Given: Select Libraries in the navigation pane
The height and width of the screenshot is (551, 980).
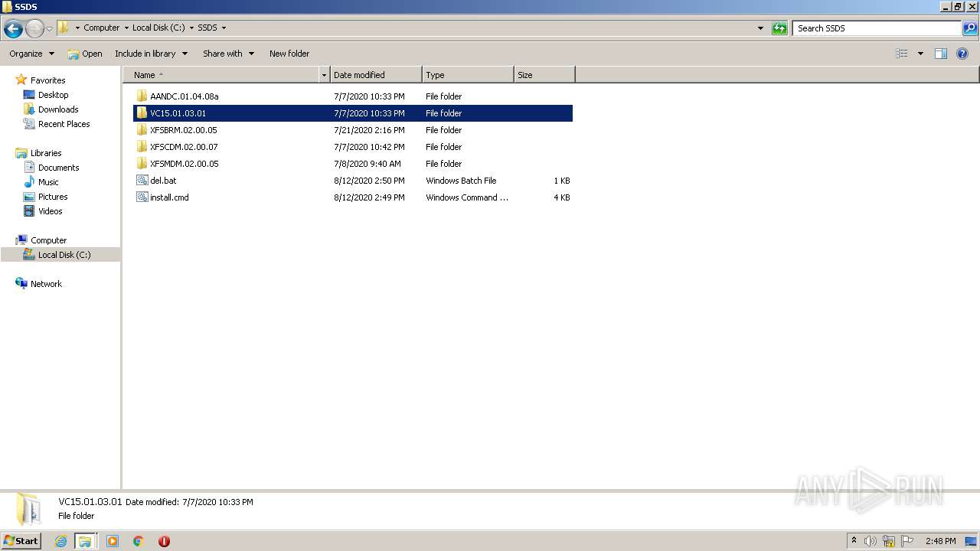Looking at the screenshot, I should coord(46,153).
